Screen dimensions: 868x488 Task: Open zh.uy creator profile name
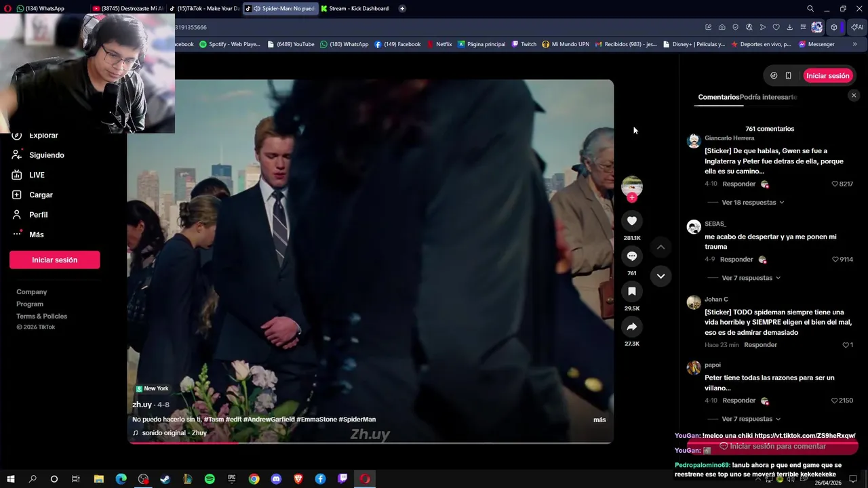[x=142, y=405]
